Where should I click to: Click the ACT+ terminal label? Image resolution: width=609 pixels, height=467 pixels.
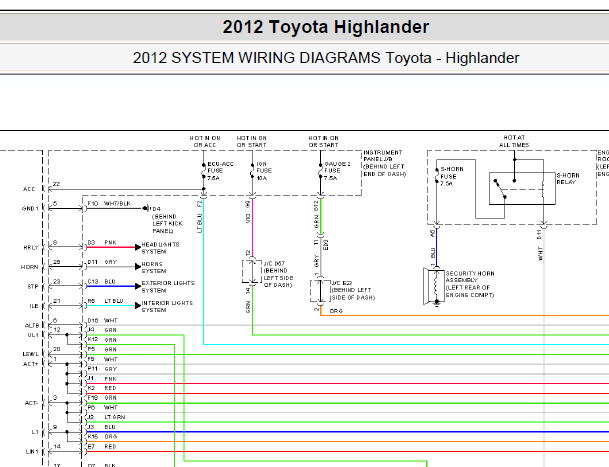click(31, 364)
